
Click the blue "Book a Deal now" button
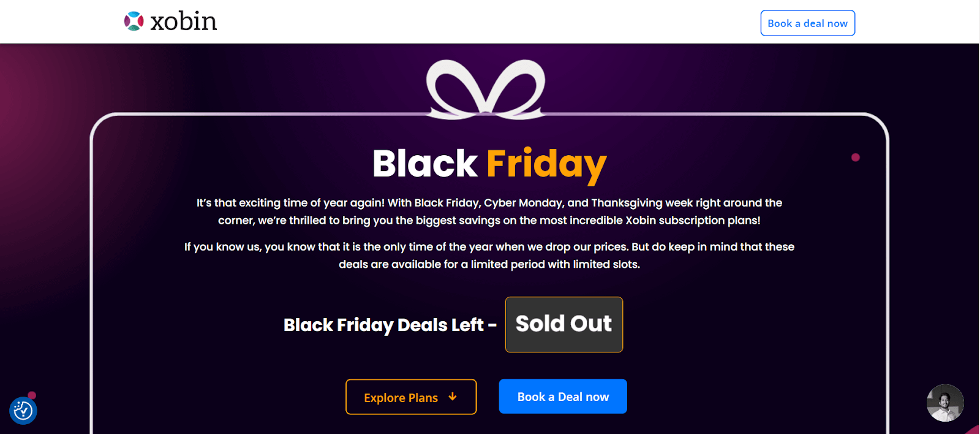[563, 397]
